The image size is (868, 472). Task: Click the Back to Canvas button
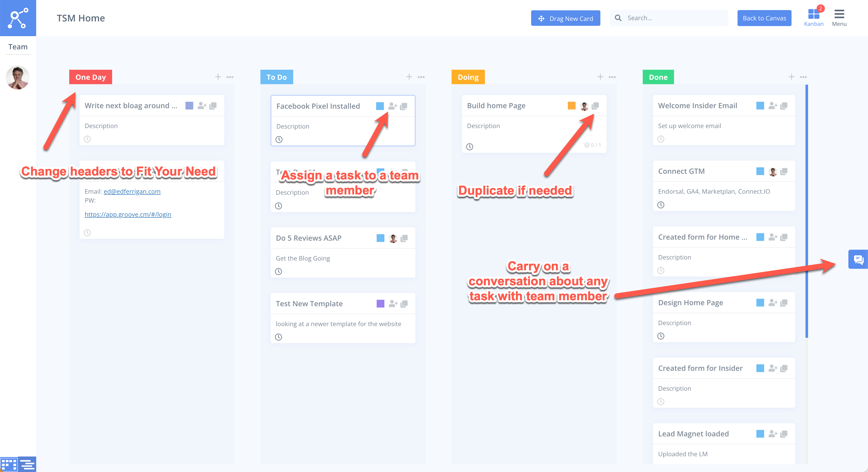coord(764,18)
